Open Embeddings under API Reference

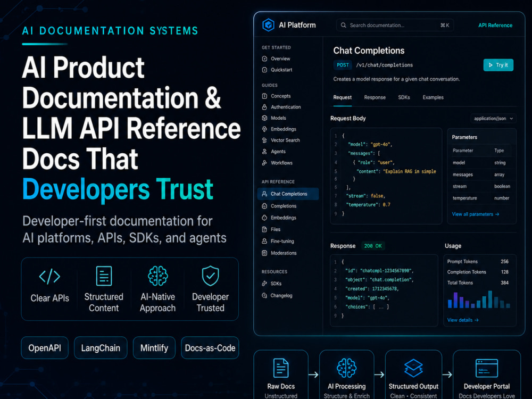pyautogui.click(x=284, y=218)
